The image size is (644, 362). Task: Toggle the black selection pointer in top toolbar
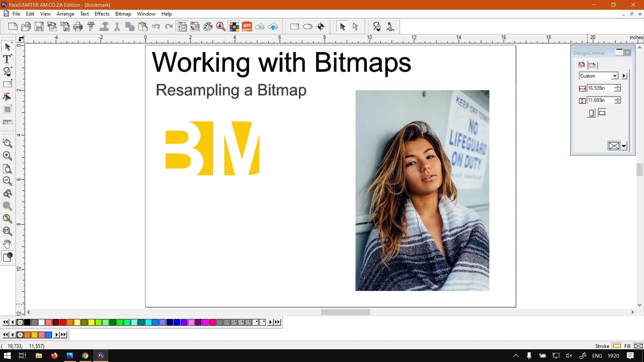342,26
